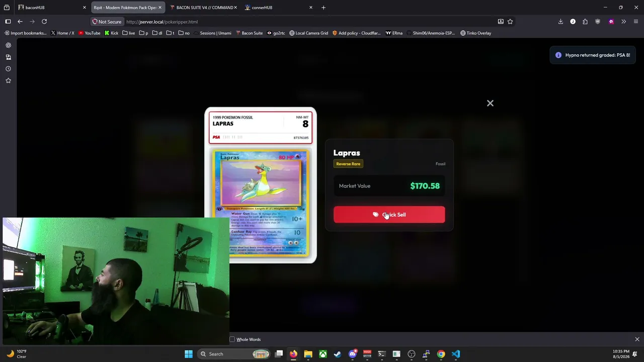Open the Downloads panel

coord(560,22)
